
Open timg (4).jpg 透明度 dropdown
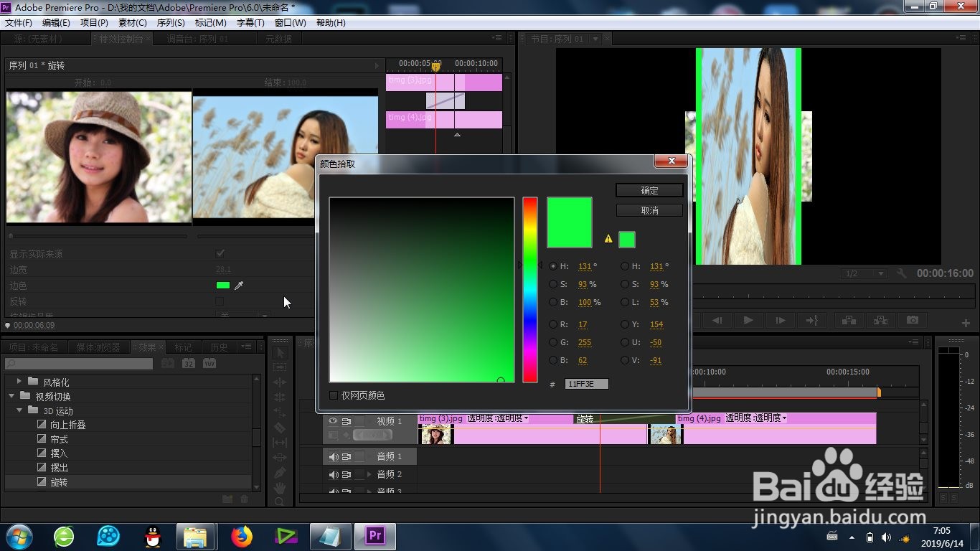(x=756, y=418)
